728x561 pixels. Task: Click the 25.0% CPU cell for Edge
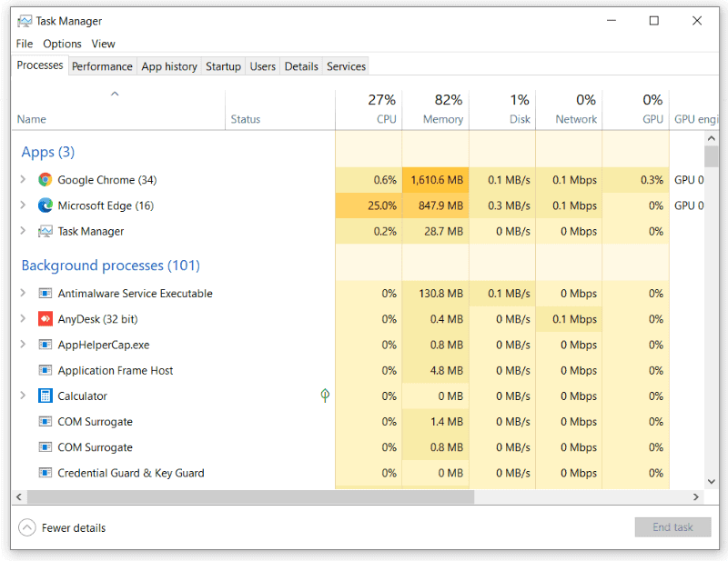[x=369, y=205]
